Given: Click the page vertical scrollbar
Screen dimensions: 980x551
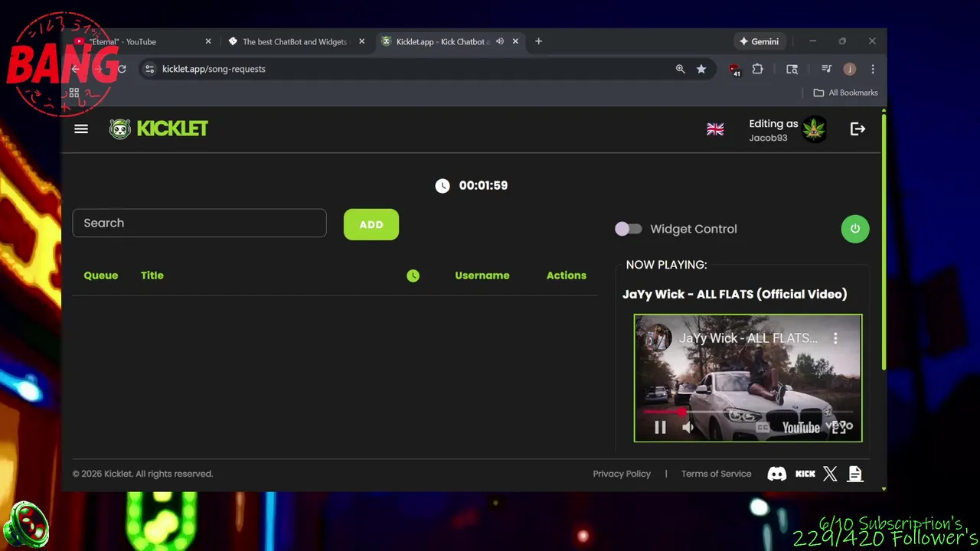Looking at the screenshot, I should pos(884,241).
